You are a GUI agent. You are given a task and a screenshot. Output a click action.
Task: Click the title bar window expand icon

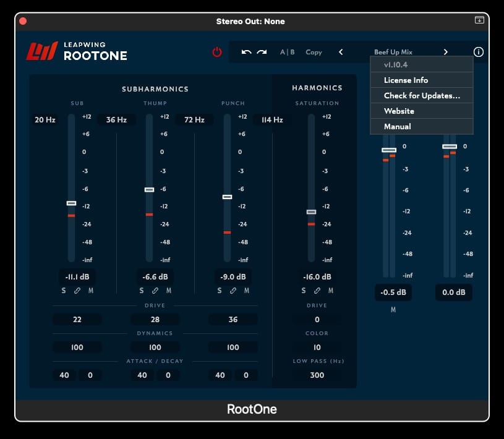pyautogui.click(x=479, y=20)
